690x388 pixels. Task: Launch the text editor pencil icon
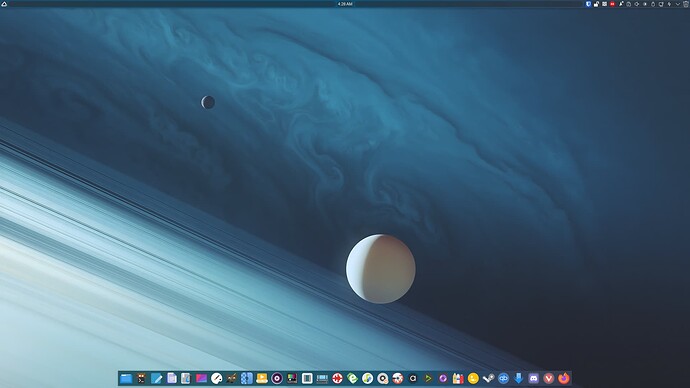point(156,378)
